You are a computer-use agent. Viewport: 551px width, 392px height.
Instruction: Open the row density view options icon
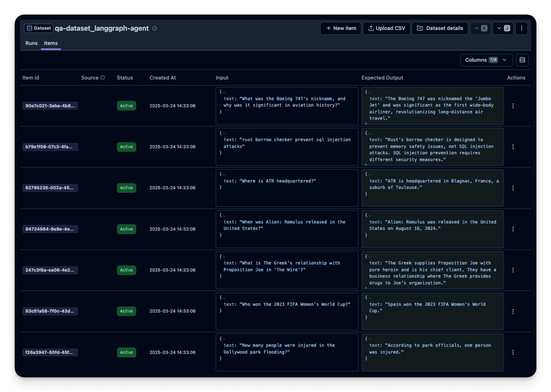pyautogui.click(x=522, y=60)
